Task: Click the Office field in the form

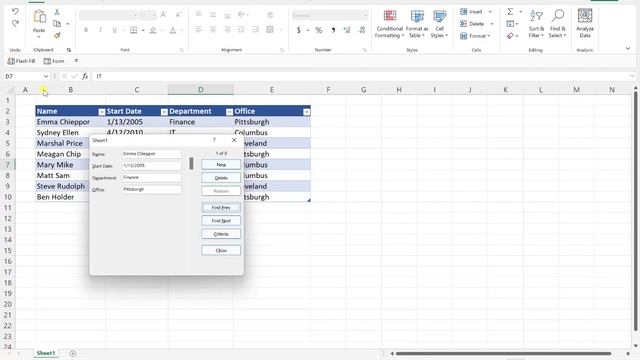Action: (151, 189)
